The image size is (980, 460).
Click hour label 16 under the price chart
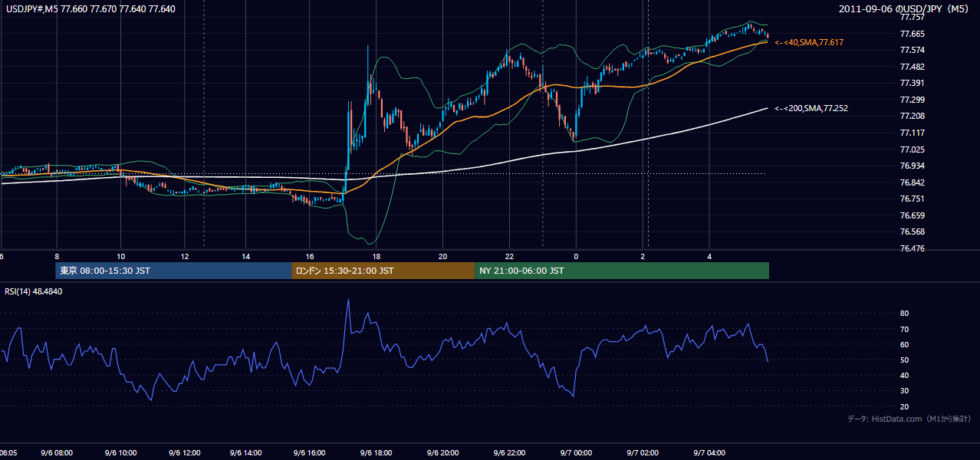pyautogui.click(x=310, y=256)
